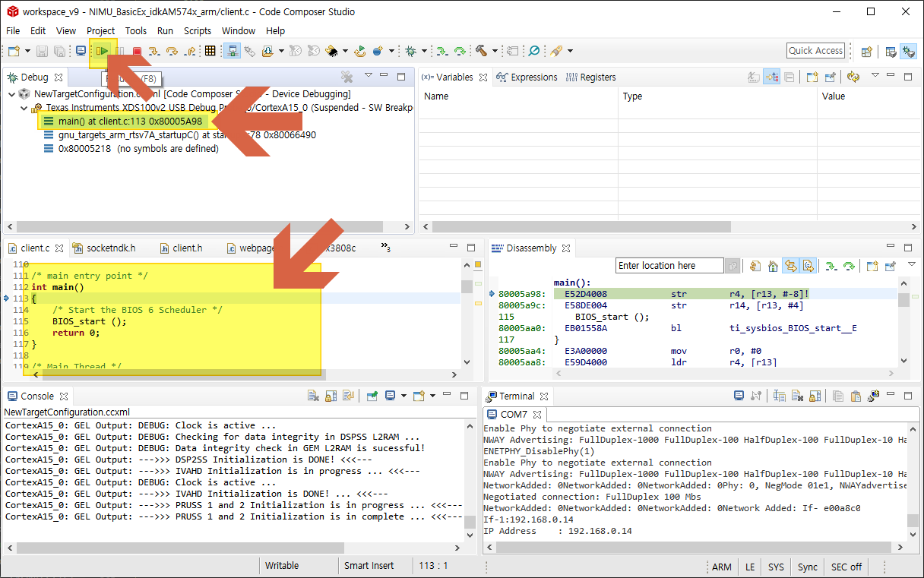Open the Scripts menu
Viewport: 924px width, 578px height.
[x=198, y=30]
